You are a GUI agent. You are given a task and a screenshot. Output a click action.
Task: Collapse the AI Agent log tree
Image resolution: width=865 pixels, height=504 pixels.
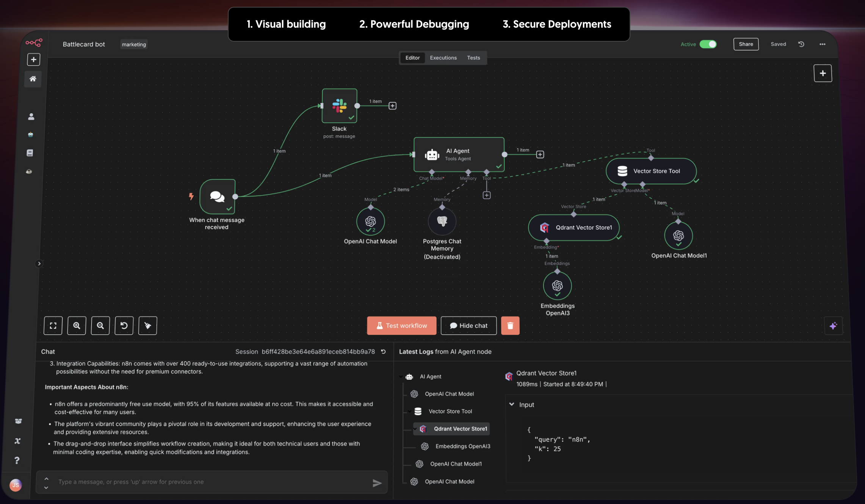(x=401, y=377)
